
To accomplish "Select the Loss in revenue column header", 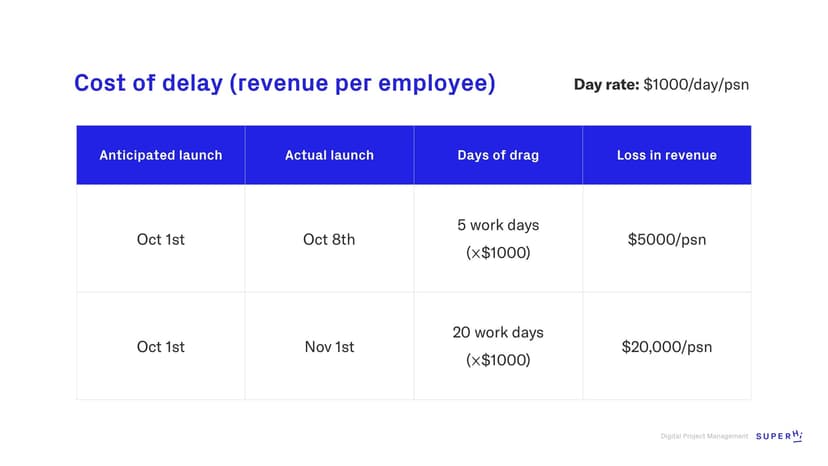I will [x=666, y=155].
